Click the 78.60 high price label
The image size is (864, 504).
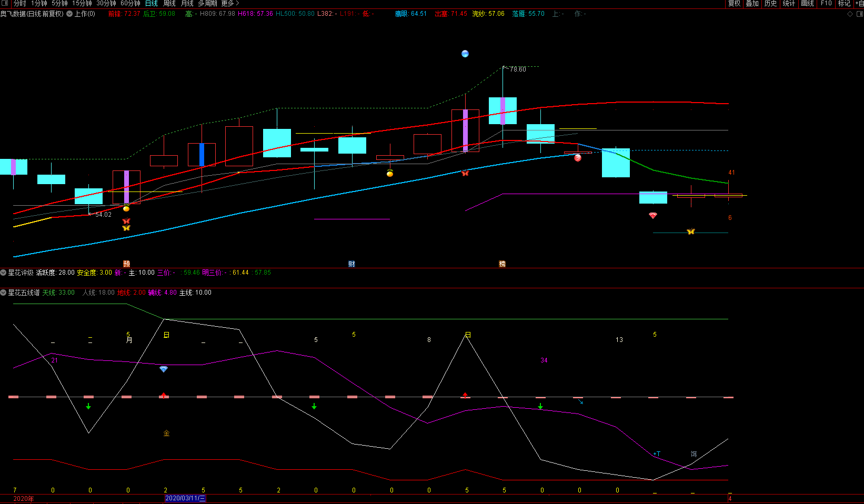tap(518, 69)
